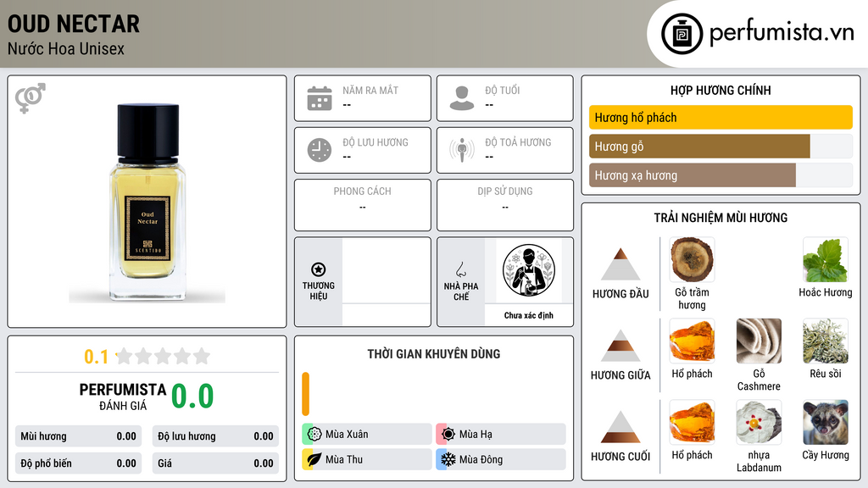Click the Chưa xác định perfumer label
The image size is (868, 488).
(529, 315)
